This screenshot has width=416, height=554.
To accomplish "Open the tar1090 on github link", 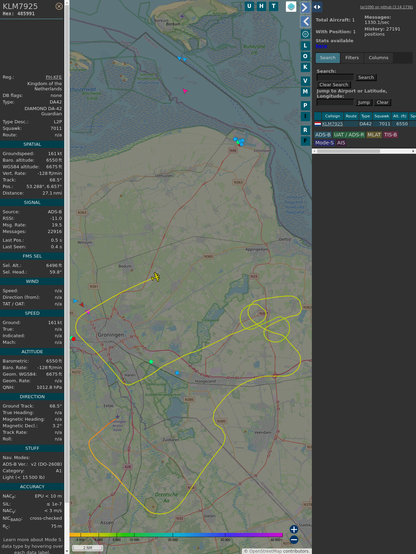I will [x=386, y=7].
